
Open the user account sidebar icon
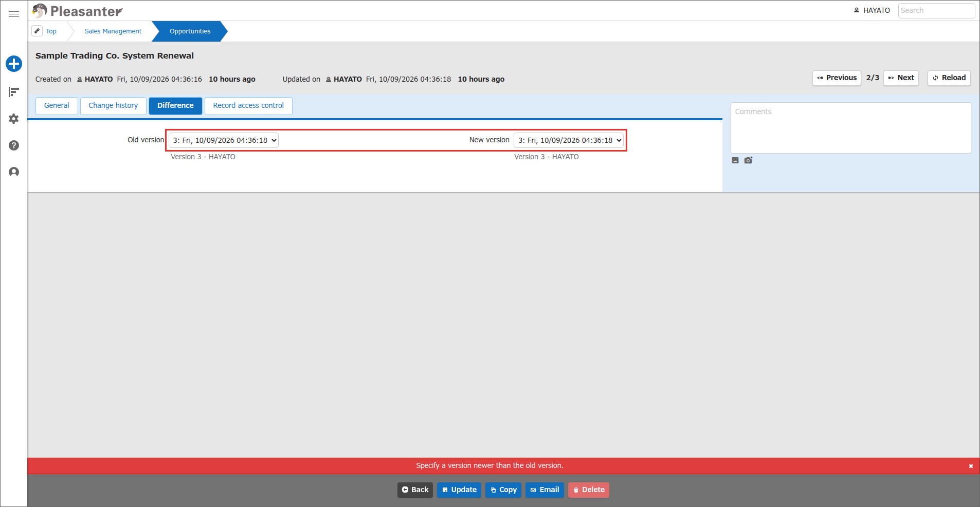[14, 172]
